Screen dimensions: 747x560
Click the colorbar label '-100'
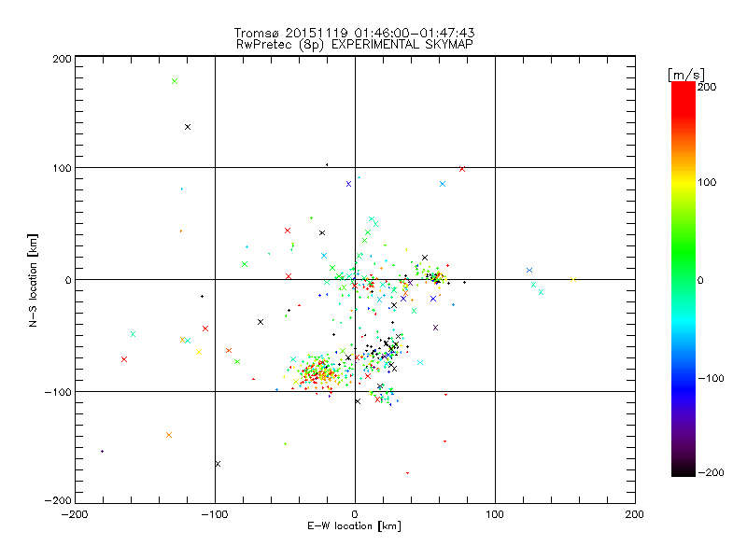click(711, 379)
